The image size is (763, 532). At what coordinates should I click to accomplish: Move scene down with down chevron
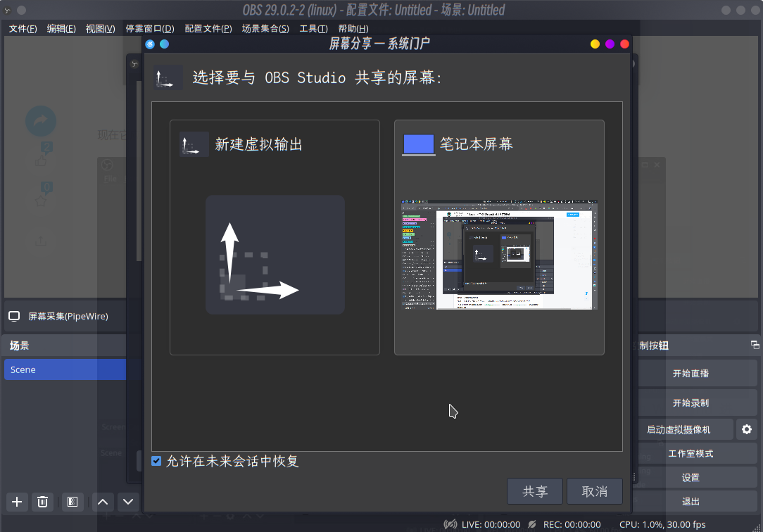(x=128, y=502)
